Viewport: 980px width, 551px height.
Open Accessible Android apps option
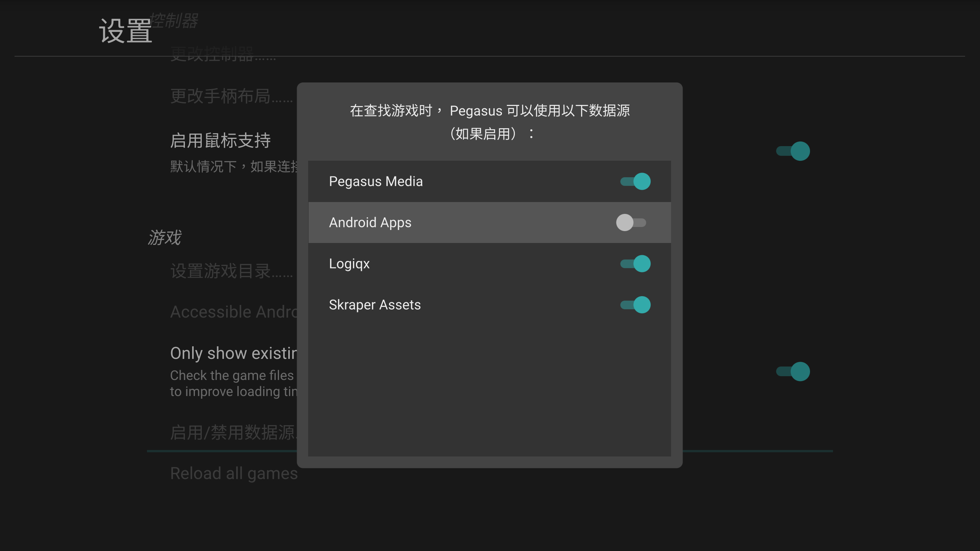click(x=234, y=312)
